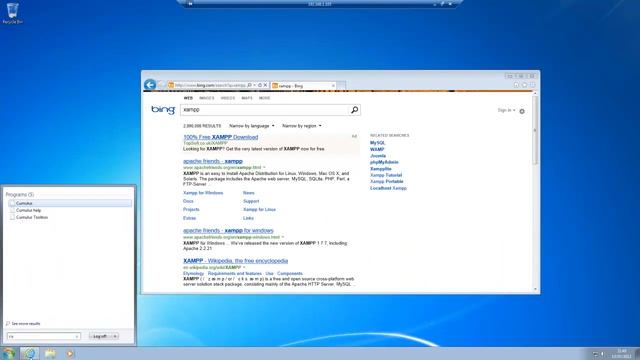Click the Bing search magnifier button
Image resolution: width=640 pixels, height=360 pixels.
pyautogui.click(x=354, y=110)
